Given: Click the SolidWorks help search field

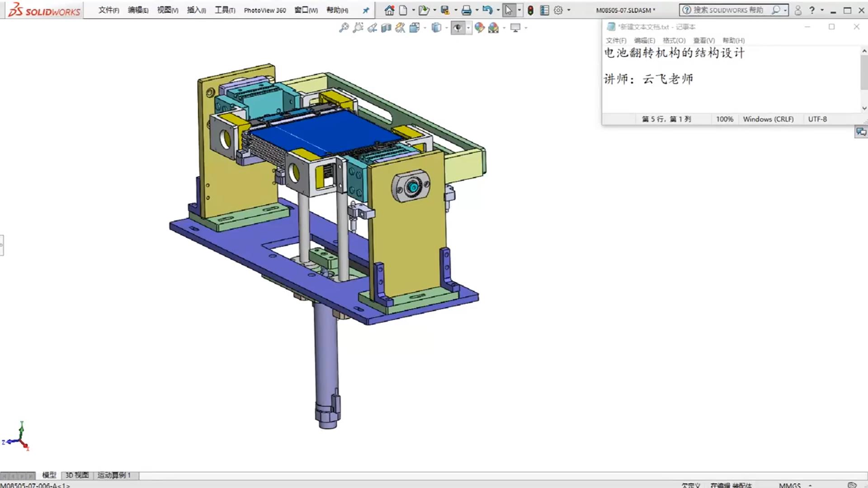Looking at the screenshot, I should [728, 10].
